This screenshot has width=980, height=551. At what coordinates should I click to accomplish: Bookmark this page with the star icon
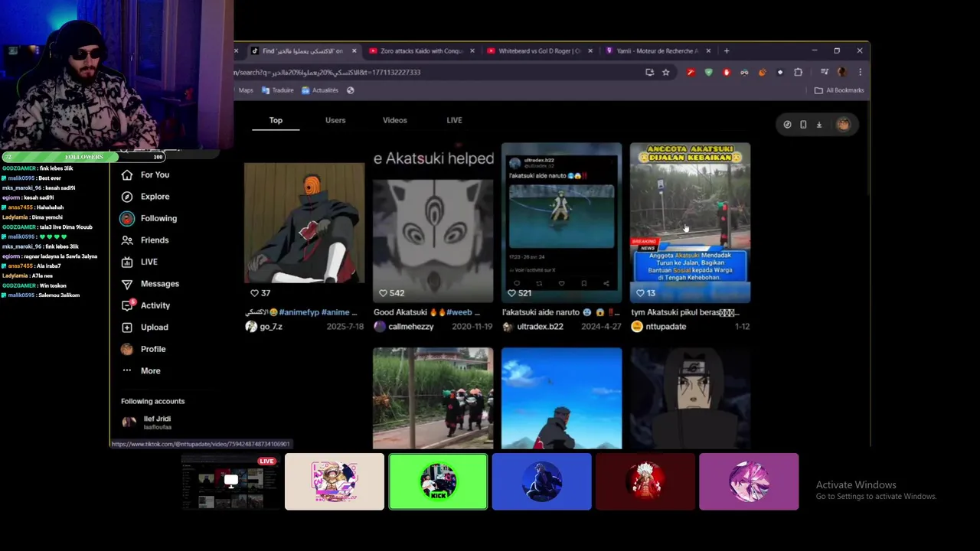[x=666, y=72]
